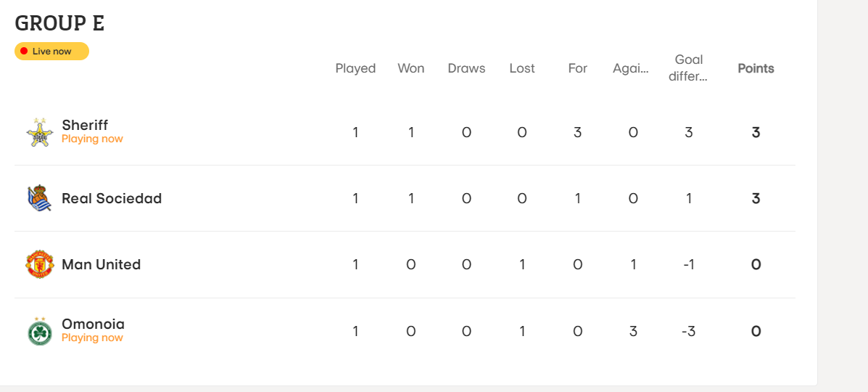
Task: Click the Sheriff club crest
Action: coord(40,132)
